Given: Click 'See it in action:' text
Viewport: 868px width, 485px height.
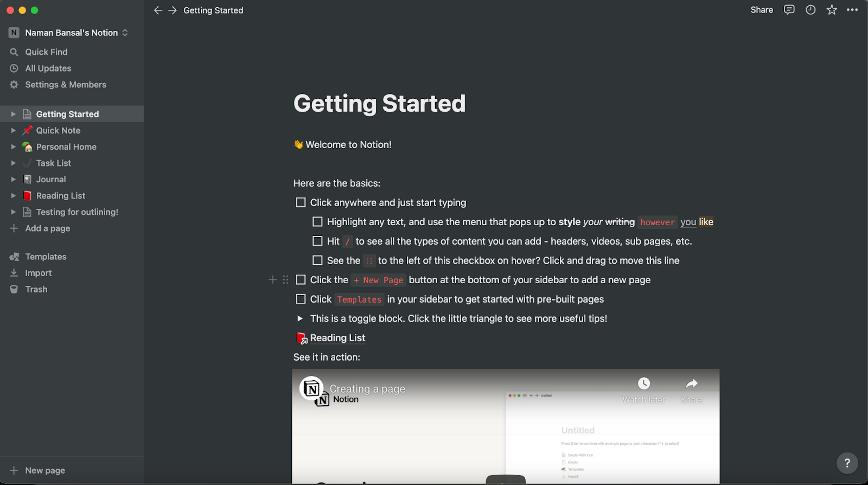Looking at the screenshot, I should tap(327, 357).
